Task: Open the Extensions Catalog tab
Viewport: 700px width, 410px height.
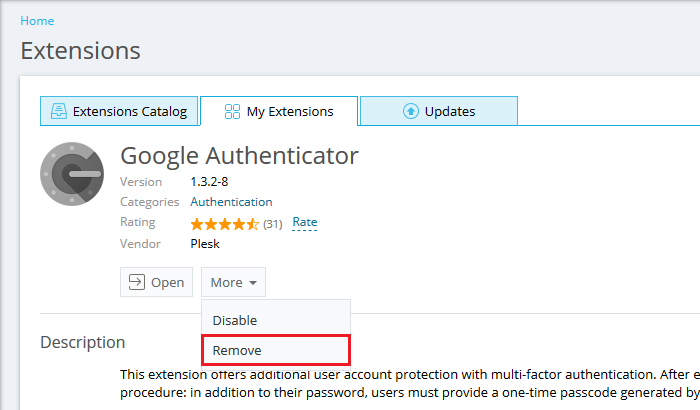Action: click(x=119, y=111)
